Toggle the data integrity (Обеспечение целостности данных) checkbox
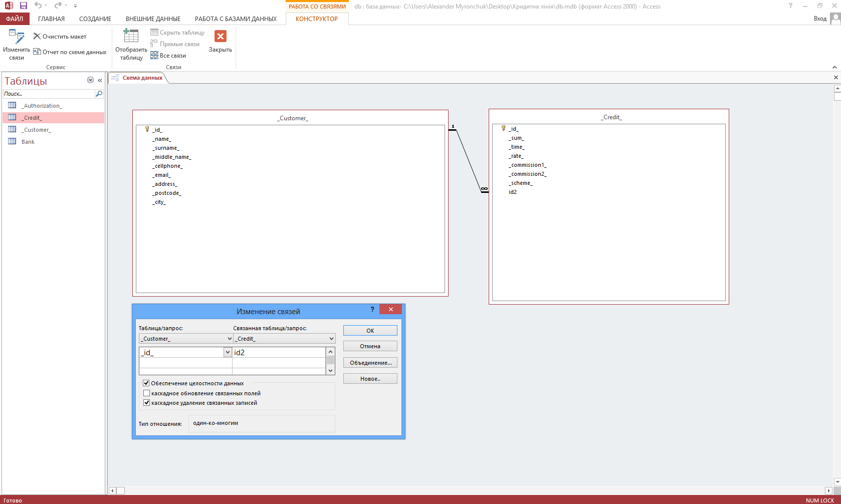 (x=146, y=383)
